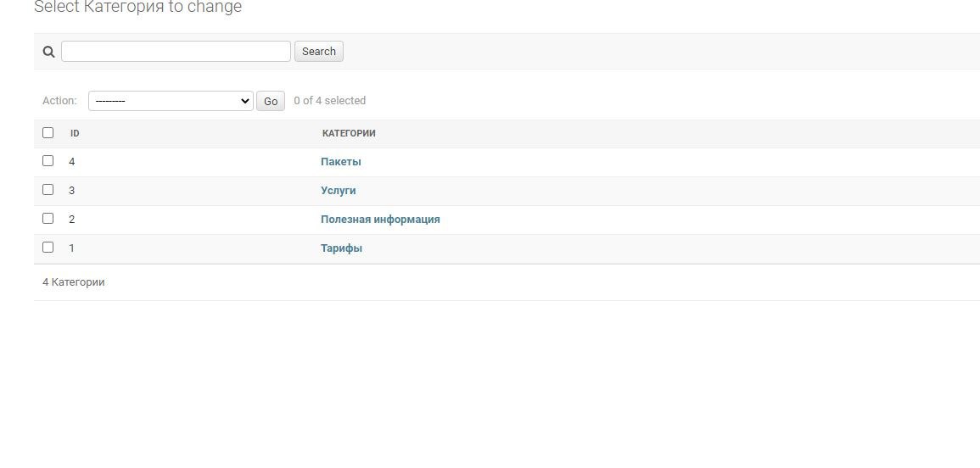Open the Услуги category link
This screenshot has height=468, width=980.
(x=339, y=191)
